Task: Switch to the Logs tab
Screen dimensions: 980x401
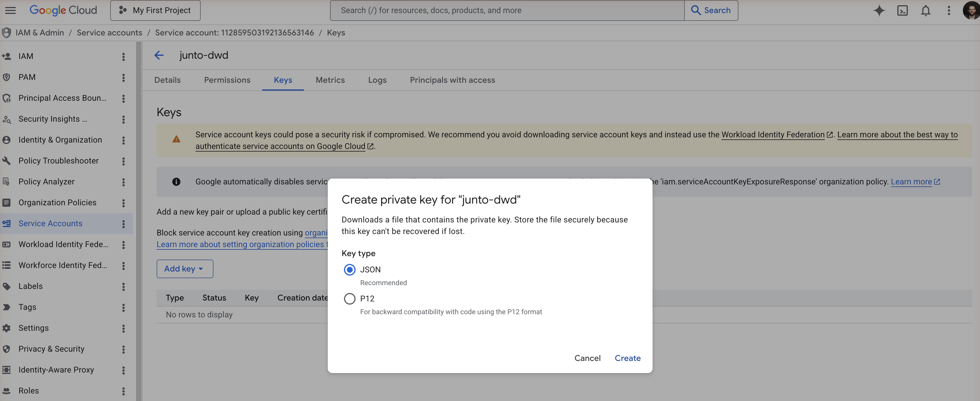Action: tap(377, 80)
